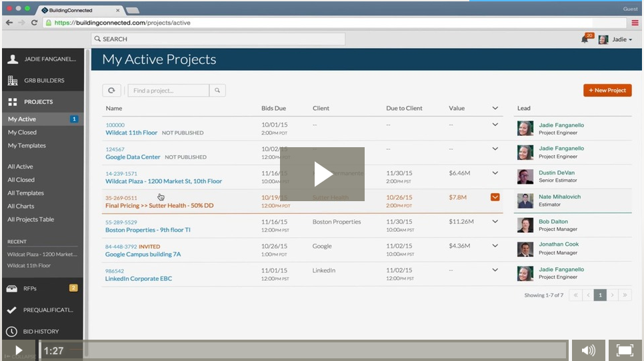Open My Closed projects
Screen dimensions: 644x361
pos(22,132)
